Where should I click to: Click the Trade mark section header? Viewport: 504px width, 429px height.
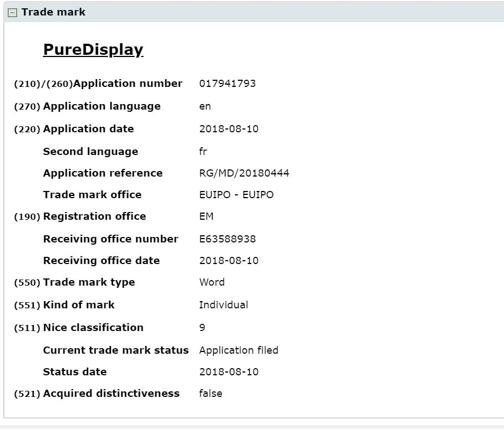(x=54, y=11)
